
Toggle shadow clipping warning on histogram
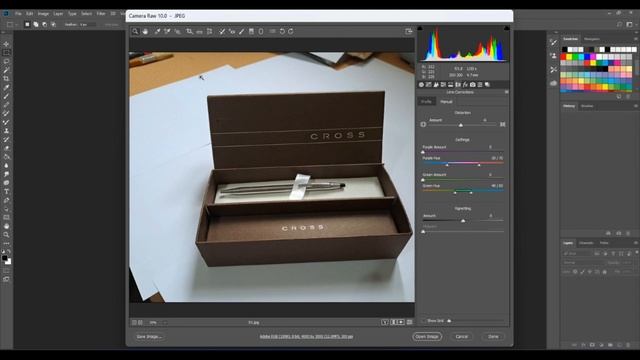point(420,28)
